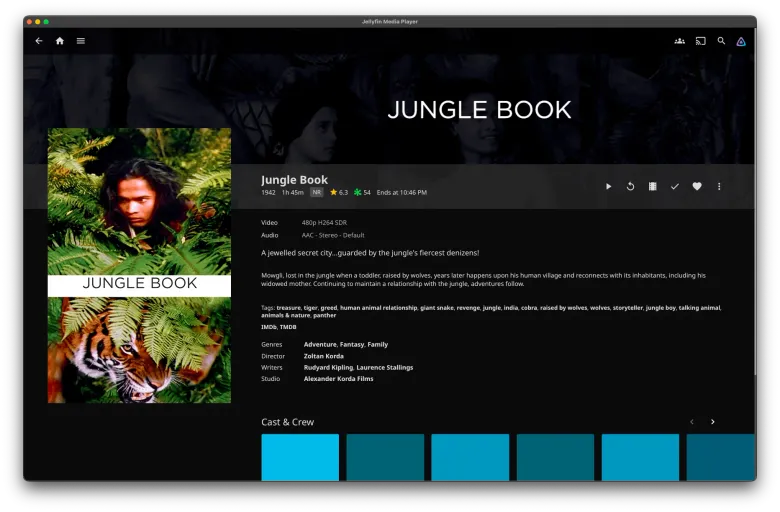Image resolution: width=780 pixels, height=512 pixels.
Task: Click the 54 critic rating
Action: (362, 193)
